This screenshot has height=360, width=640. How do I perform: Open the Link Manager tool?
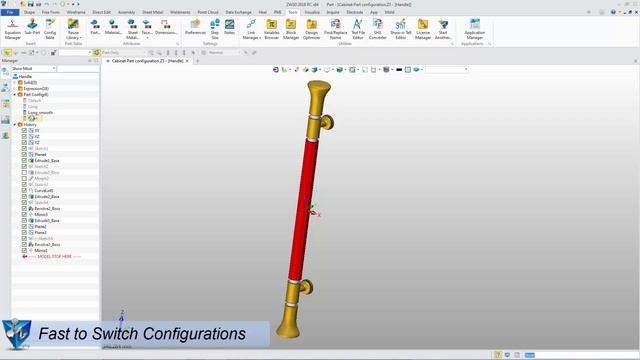click(251, 29)
